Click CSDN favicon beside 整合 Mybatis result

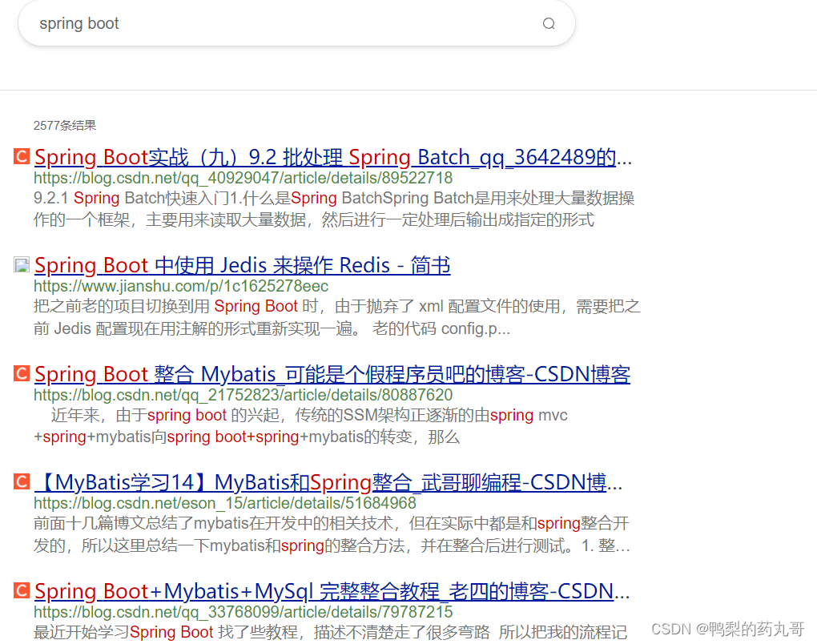coord(22,373)
